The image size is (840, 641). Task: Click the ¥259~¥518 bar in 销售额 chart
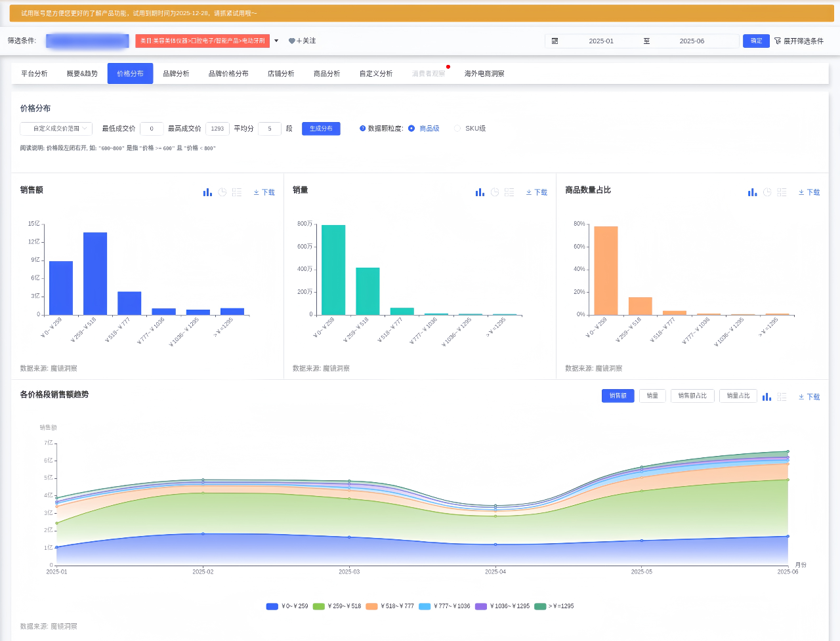(95, 274)
